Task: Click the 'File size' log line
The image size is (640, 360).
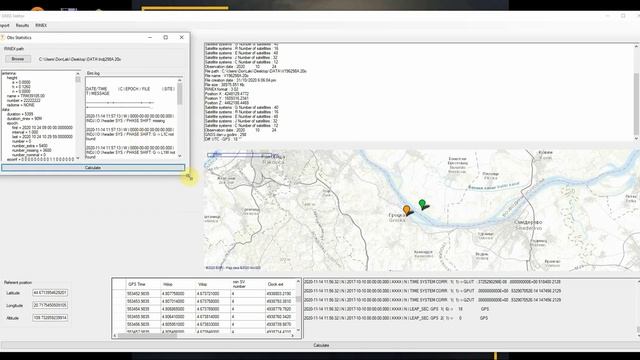Action: 224,85
